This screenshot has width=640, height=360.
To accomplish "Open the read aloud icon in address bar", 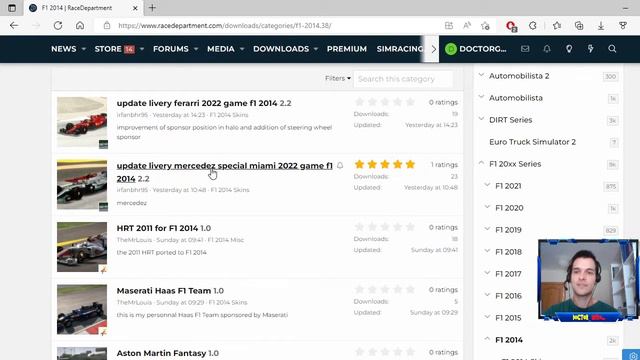I will pos(467,25).
